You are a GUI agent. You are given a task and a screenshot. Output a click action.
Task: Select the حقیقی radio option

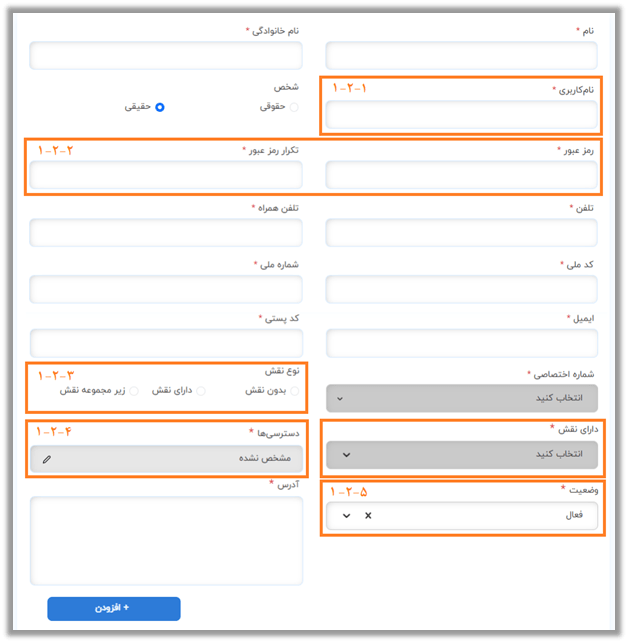[160, 107]
